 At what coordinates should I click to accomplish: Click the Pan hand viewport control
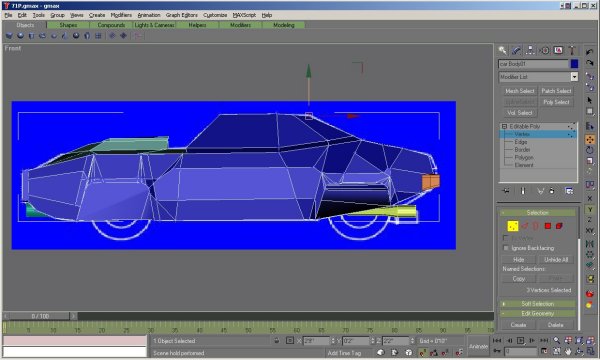tap(568, 351)
